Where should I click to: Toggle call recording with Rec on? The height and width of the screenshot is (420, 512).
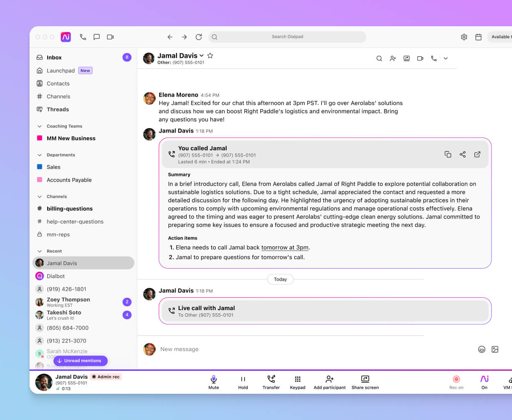(456, 382)
